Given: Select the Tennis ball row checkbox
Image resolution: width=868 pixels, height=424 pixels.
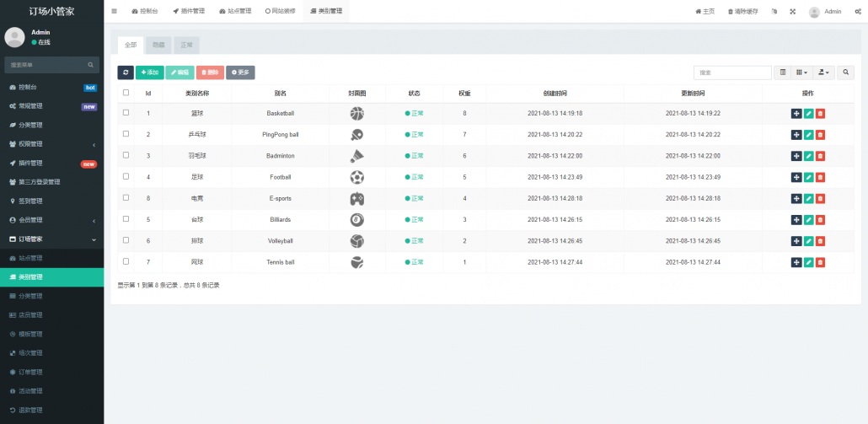Looking at the screenshot, I should pyautogui.click(x=126, y=261).
